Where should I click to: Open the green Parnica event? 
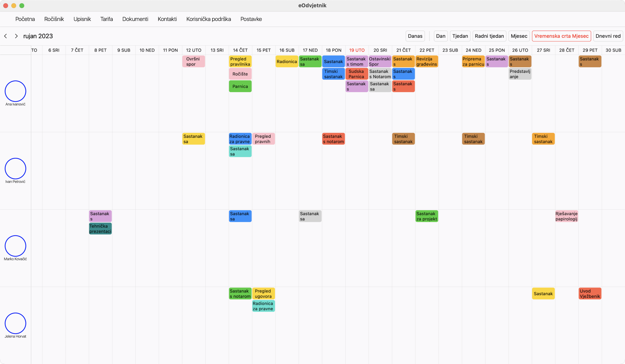(240, 86)
